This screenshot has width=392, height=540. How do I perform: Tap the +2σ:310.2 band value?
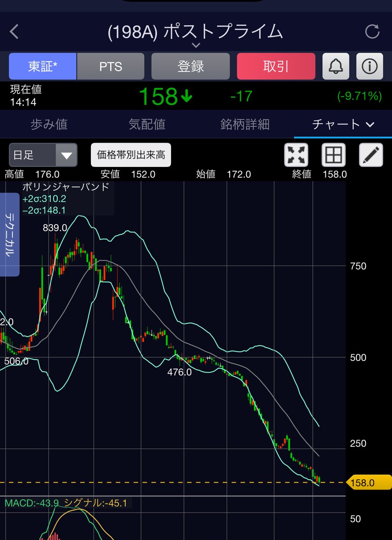(x=44, y=199)
